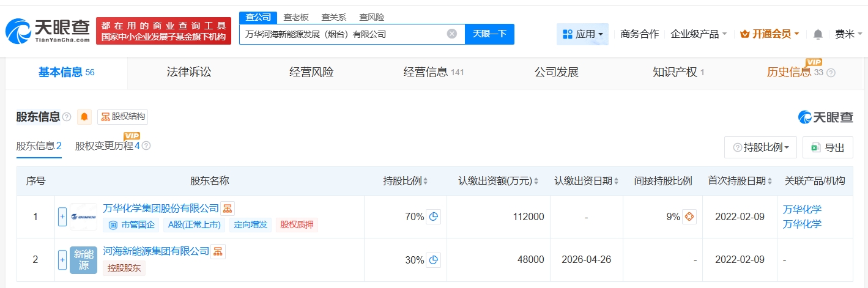Clear the search box with the X icon

tap(452, 34)
